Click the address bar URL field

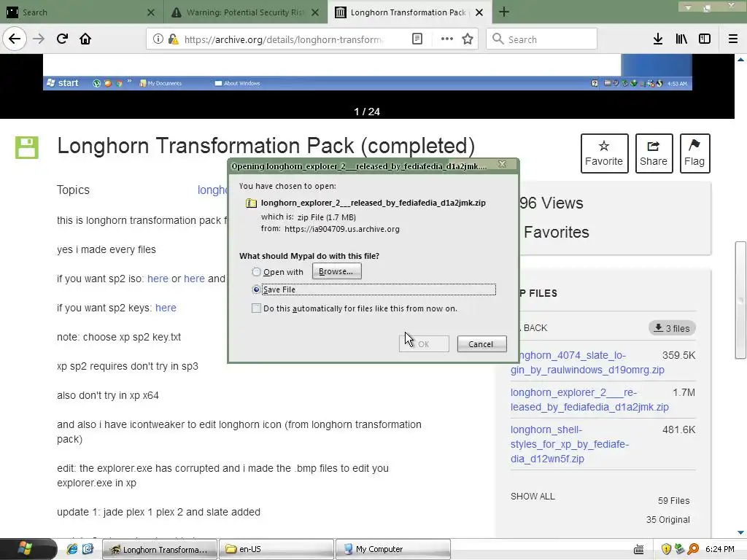[284, 39]
